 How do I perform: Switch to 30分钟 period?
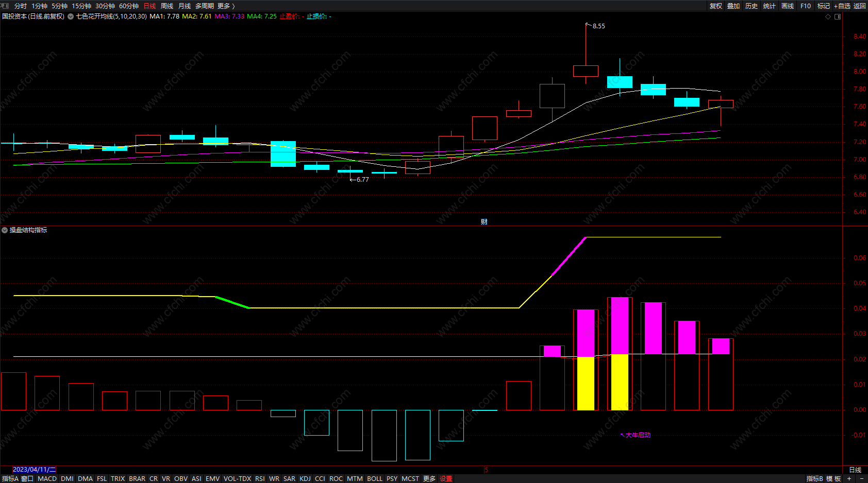click(105, 6)
